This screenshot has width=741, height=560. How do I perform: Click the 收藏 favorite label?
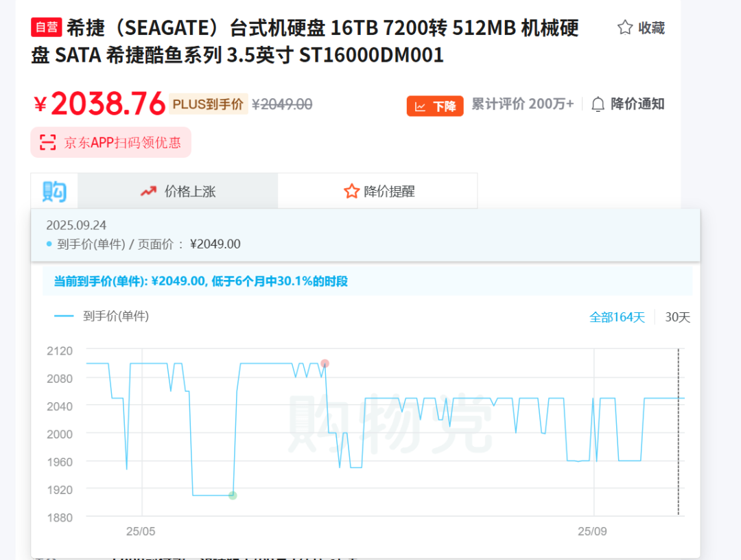coord(651,28)
